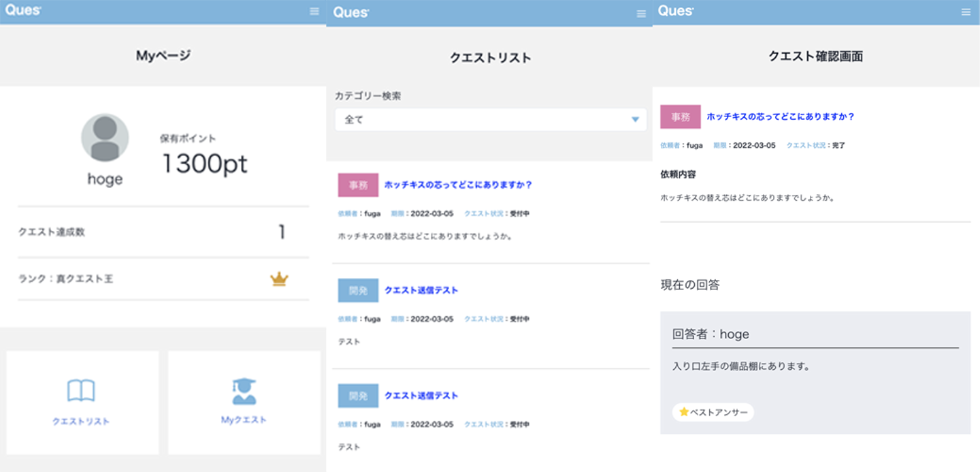Viewport: 980px width, 472px height.
Task: Click the graduate My quest icon
Action: point(244,391)
